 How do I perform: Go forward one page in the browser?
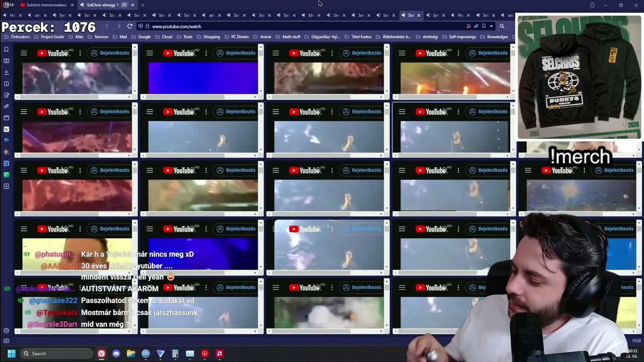[118, 26]
